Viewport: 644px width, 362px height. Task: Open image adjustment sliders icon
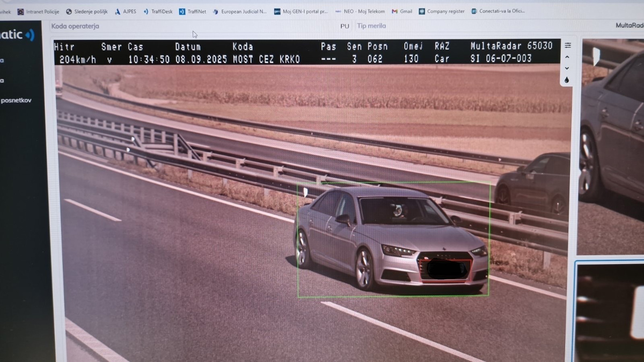tap(567, 46)
